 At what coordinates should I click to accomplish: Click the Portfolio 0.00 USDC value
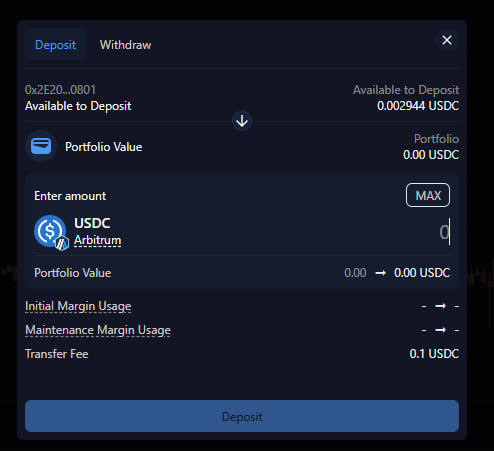pyautogui.click(x=431, y=155)
